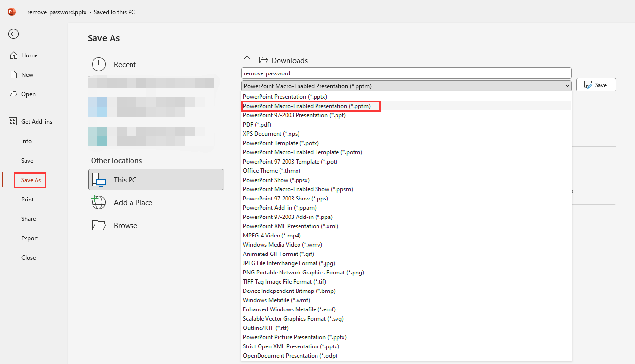Choose Enhanced Windows Metafile (*.emf)

coord(406,309)
